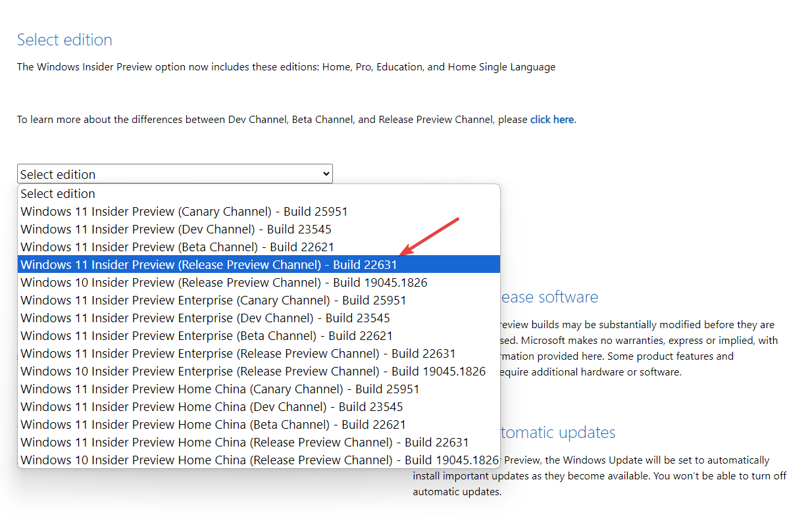Choose the highlighted Release Preview Build 22631
The height and width of the screenshot is (532, 812).
point(209,264)
